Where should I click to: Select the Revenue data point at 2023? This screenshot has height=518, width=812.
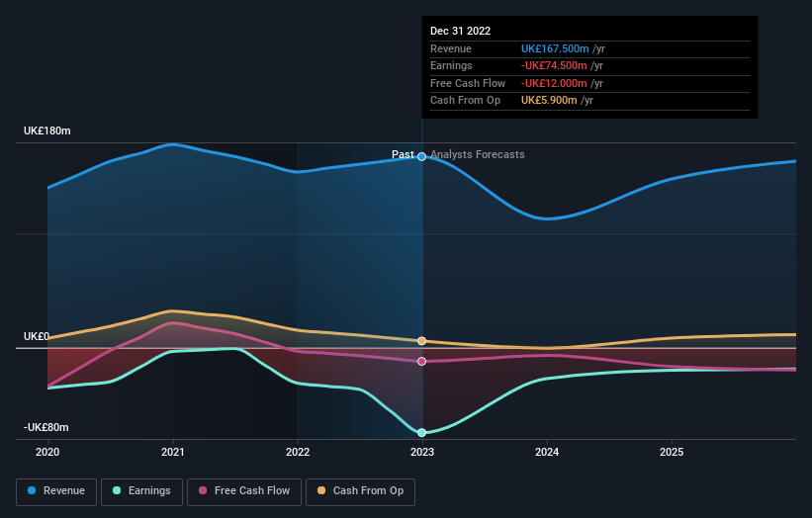click(422, 156)
